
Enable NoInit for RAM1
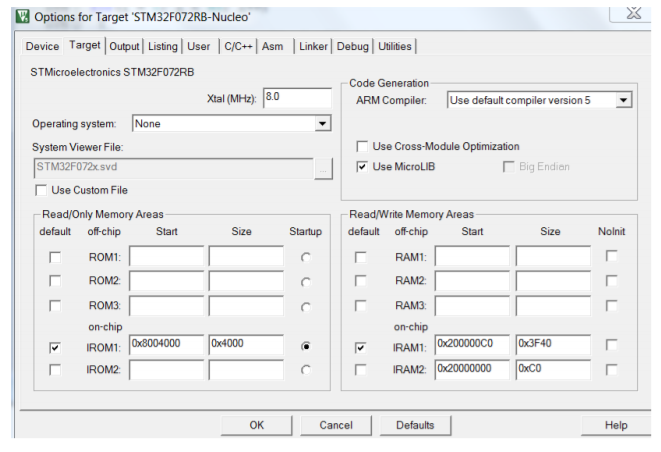point(611,256)
